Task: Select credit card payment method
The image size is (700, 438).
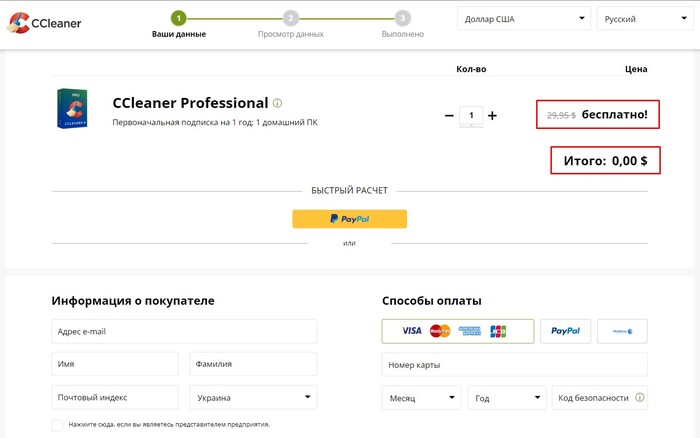Action: (458, 331)
